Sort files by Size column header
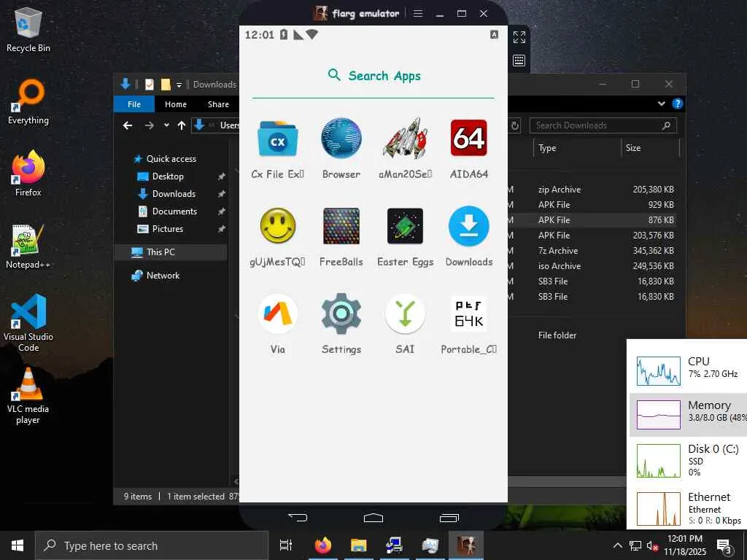 [633, 148]
